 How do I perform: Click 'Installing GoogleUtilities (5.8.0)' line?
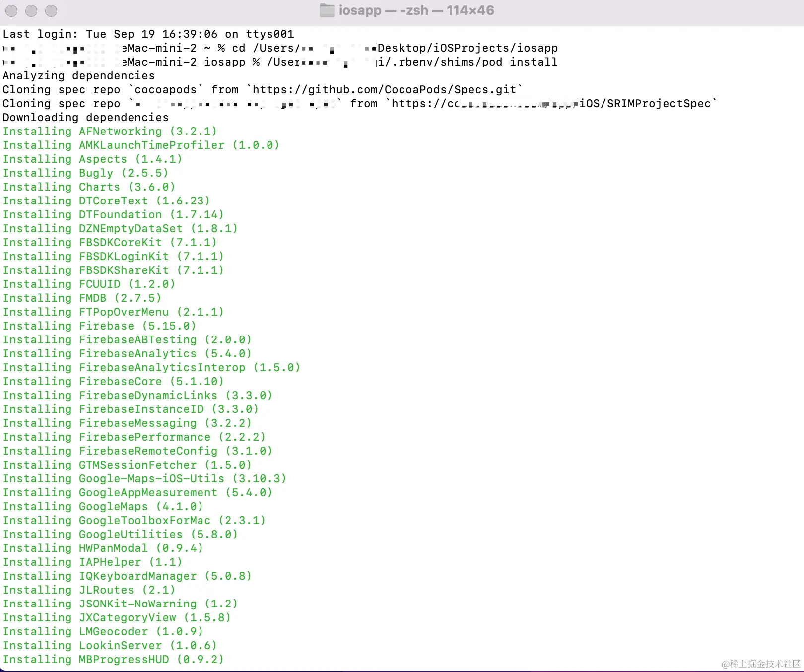point(121,535)
